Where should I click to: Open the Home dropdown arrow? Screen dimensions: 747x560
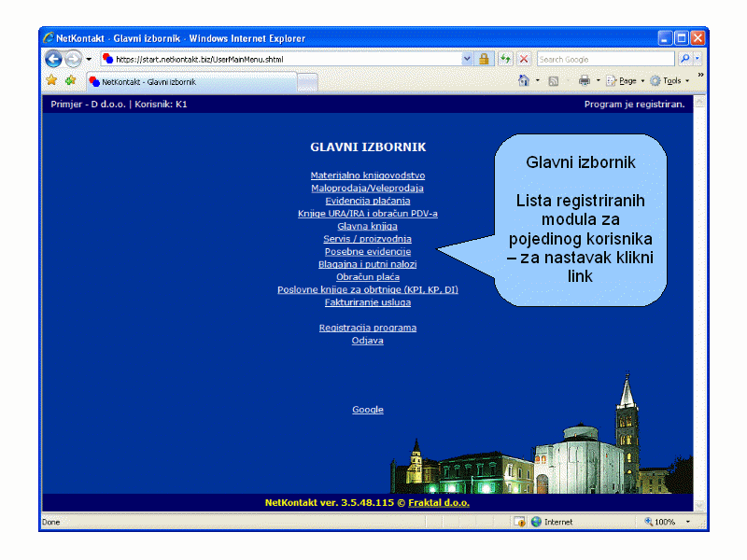(538, 81)
